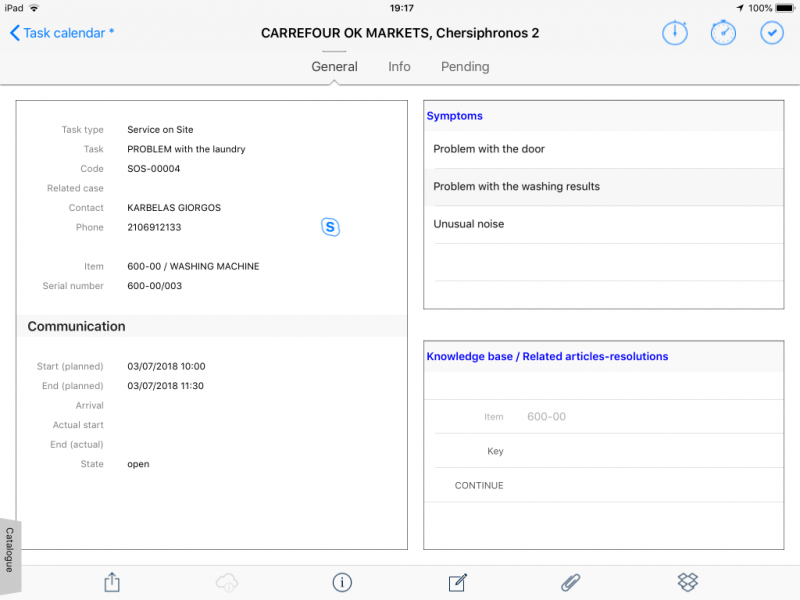Screen dimensions: 800x600
Task: Tap the Wi-Fi status icon
Action: (34, 8)
